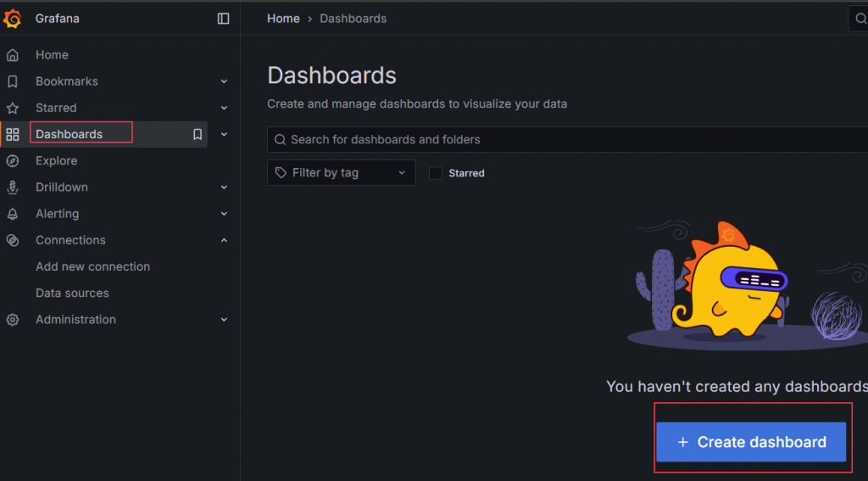Open Alerting in the sidebar menu

click(57, 214)
